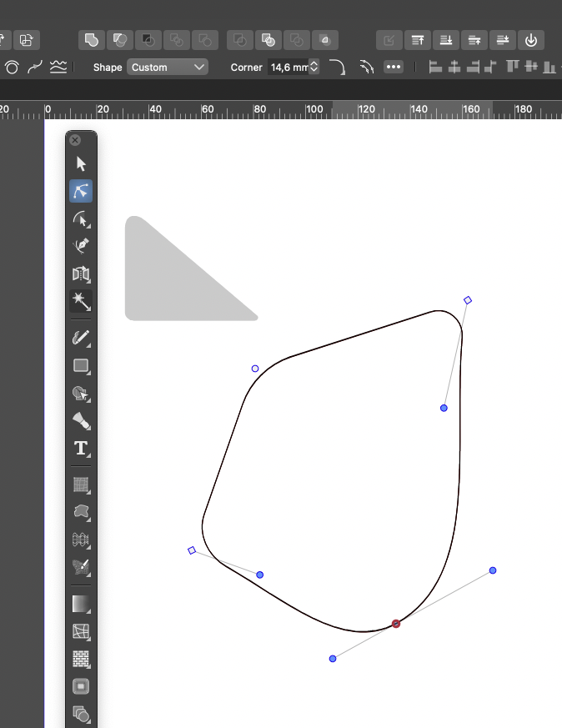The height and width of the screenshot is (728, 562).
Task: Select the paint Brush tool below the shape builder
Action: click(81, 421)
